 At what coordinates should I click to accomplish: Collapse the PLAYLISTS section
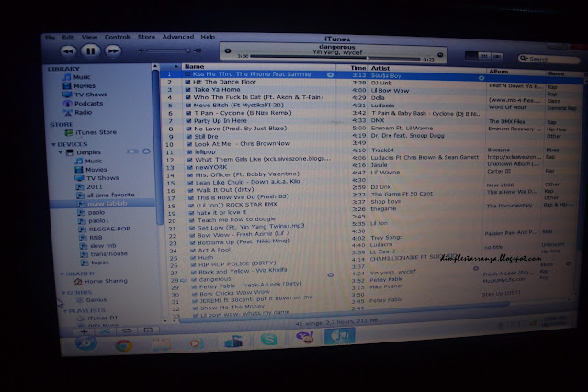[x=65, y=311]
